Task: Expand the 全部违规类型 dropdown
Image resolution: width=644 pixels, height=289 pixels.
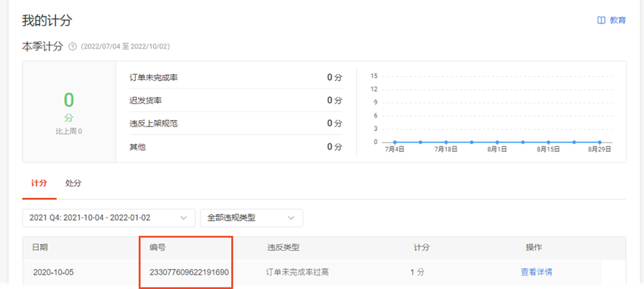Action: 252,218
